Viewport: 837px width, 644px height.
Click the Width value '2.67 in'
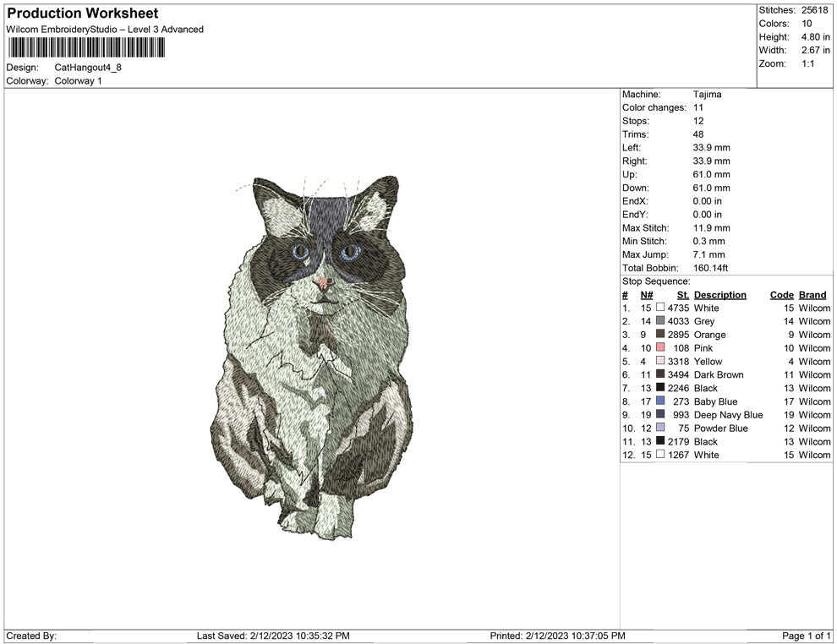click(816, 50)
